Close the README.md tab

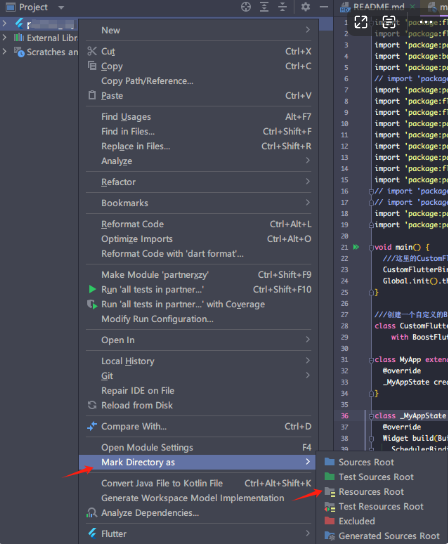[x=413, y=6]
